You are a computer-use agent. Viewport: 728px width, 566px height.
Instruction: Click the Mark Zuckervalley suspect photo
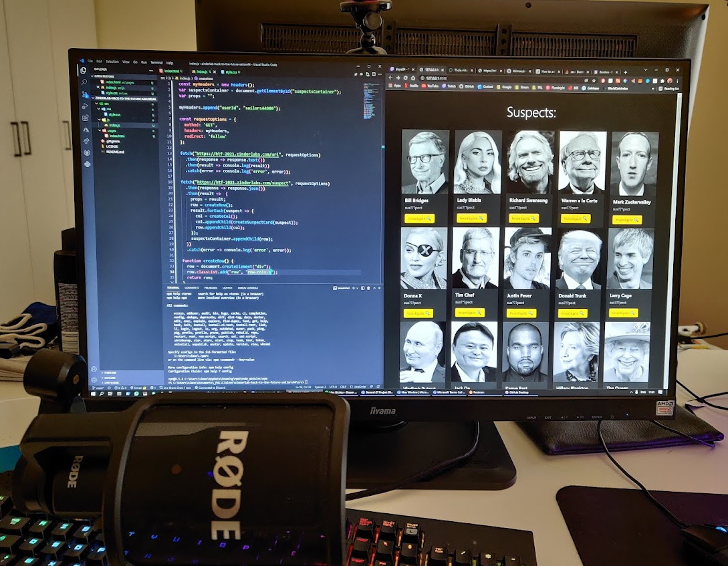[x=633, y=164]
